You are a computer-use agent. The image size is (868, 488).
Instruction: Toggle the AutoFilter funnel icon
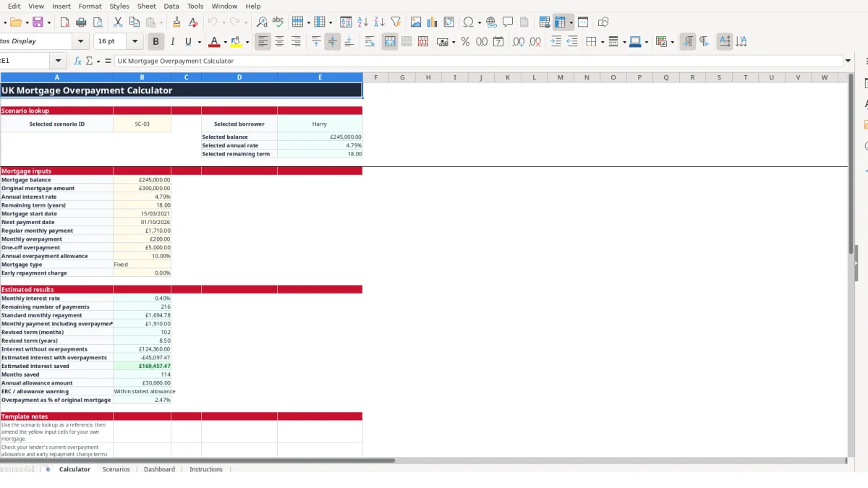(396, 22)
